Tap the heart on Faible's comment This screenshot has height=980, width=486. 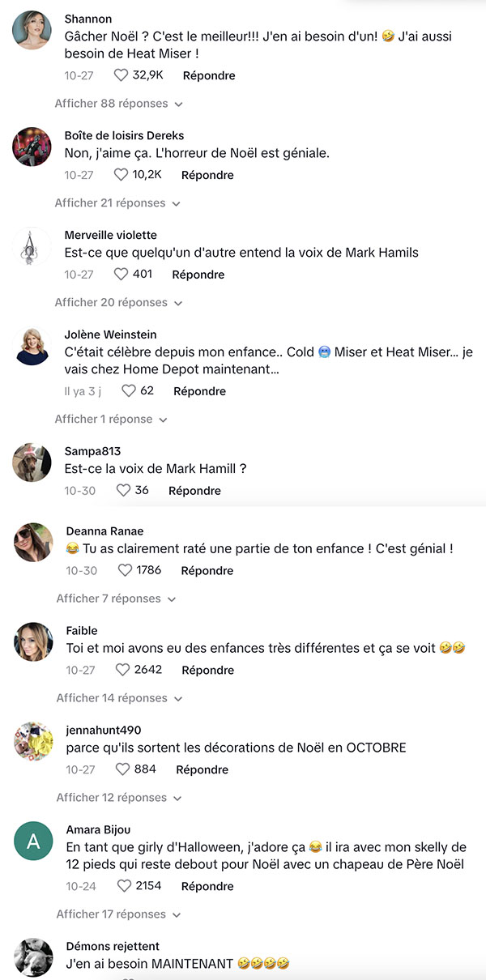(123, 671)
